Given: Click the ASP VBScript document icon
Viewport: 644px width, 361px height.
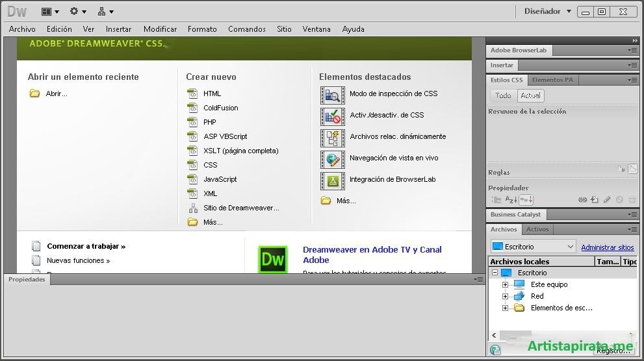Looking at the screenshot, I should click(192, 136).
